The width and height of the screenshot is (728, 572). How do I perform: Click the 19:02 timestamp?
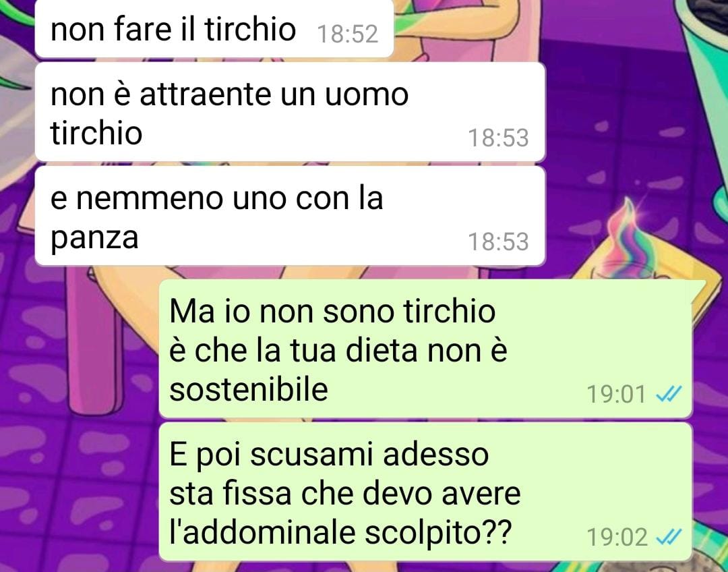coord(617,538)
